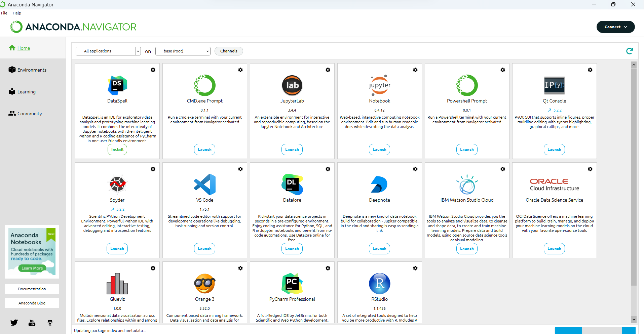The image size is (644, 334).
Task: Open the gear settings for the DataSpell tile
Action: tap(153, 70)
